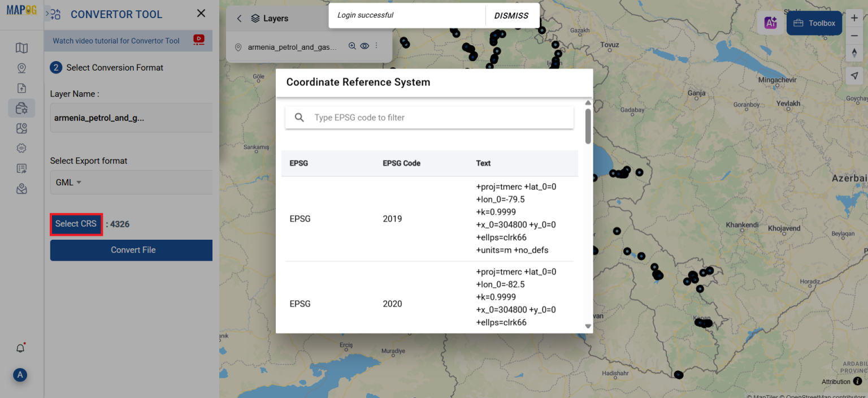Open layer options via three-dot menu
Viewport: 868px width, 398px height.
pos(376,46)
